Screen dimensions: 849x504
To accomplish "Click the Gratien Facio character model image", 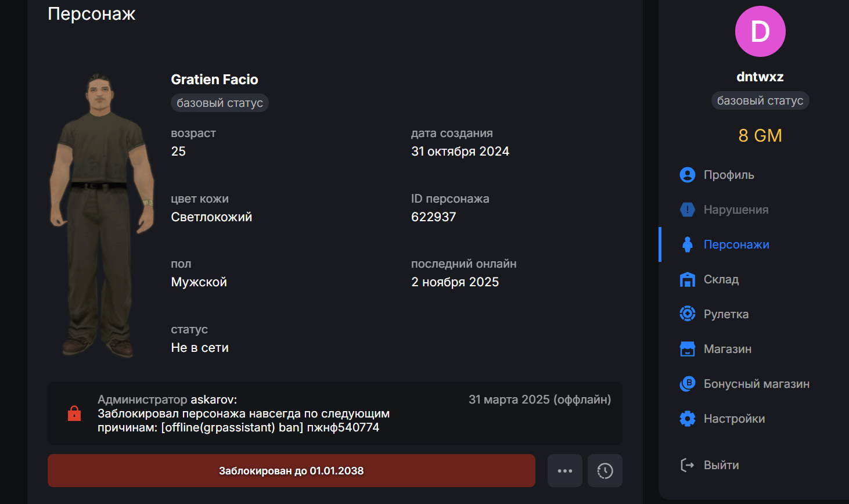I will 102,215.
